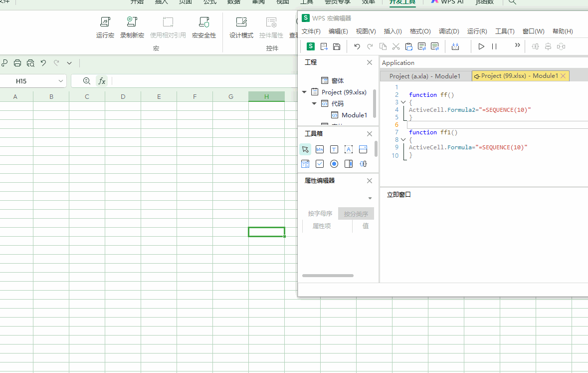Select the pointer tool in toolbox
The height and width of the screenshot is (373, 588).
[305, 149]
